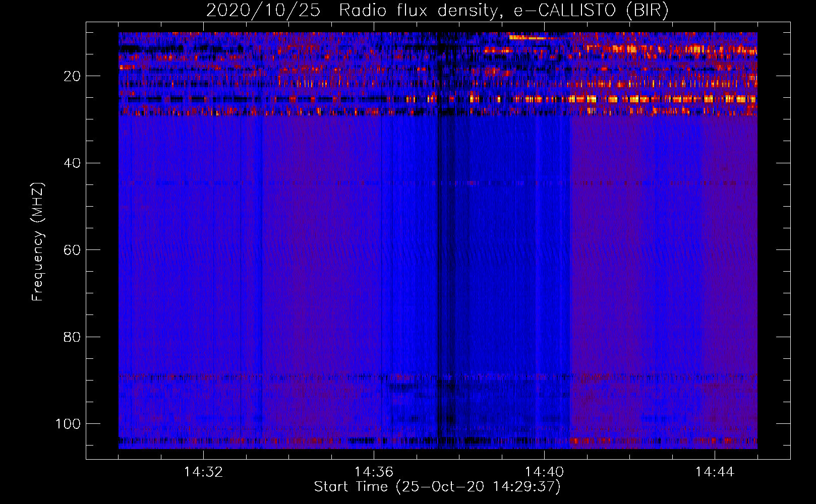This screenshot has width=816, height=504.
Task: Click the 20 MHz frequency tick label
Action: click(72, 76)
